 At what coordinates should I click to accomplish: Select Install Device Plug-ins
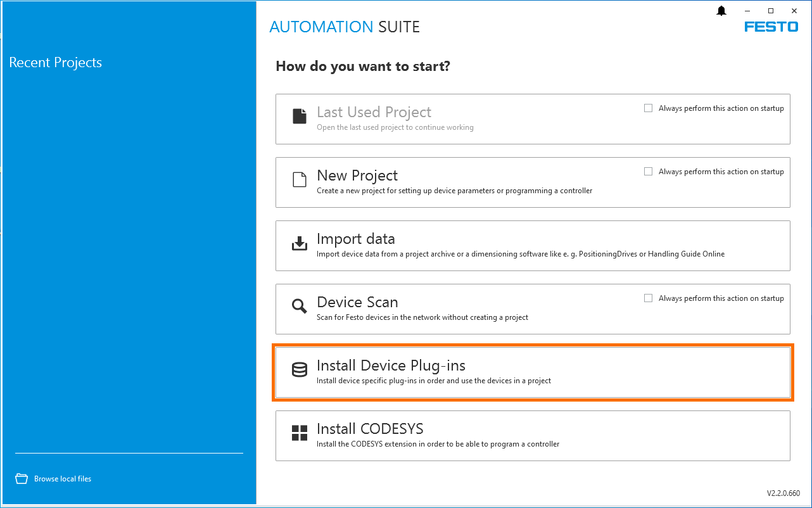coord(533,372)
